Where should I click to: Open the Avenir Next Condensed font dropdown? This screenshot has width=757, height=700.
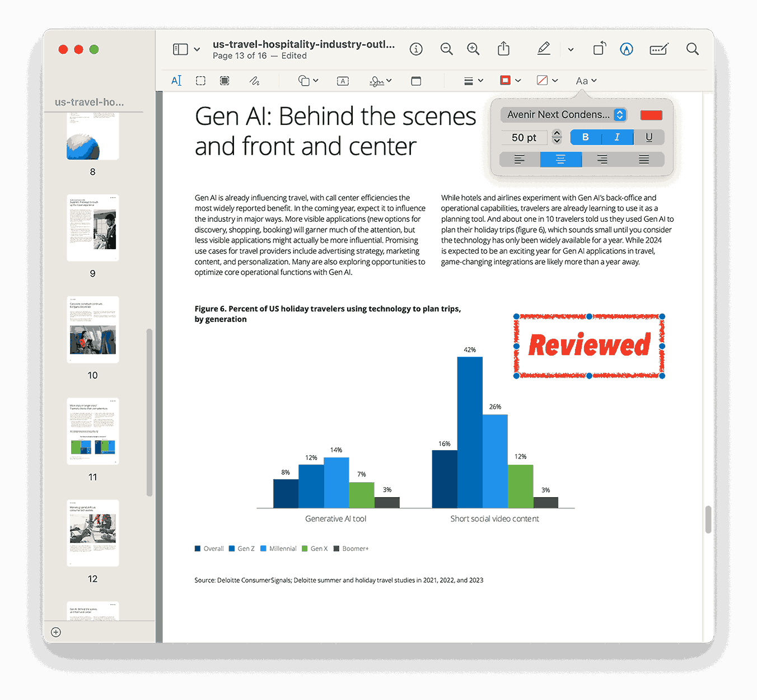click(563, 114)
